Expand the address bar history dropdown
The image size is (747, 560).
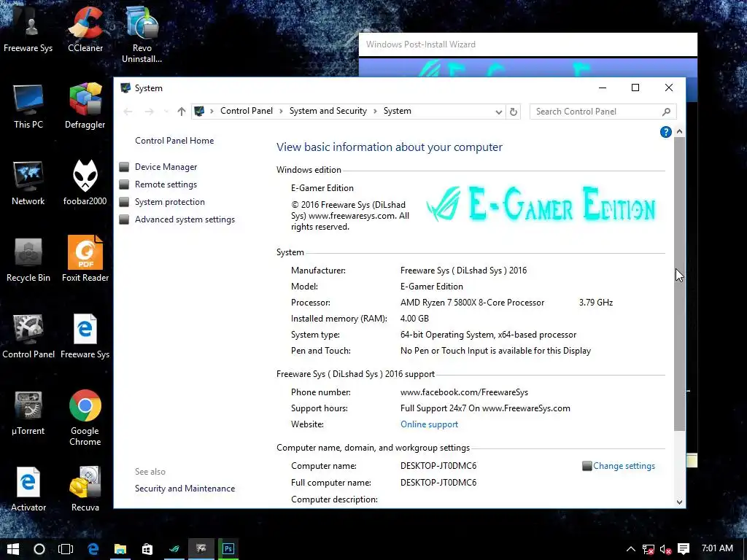(x=498, y=112)
